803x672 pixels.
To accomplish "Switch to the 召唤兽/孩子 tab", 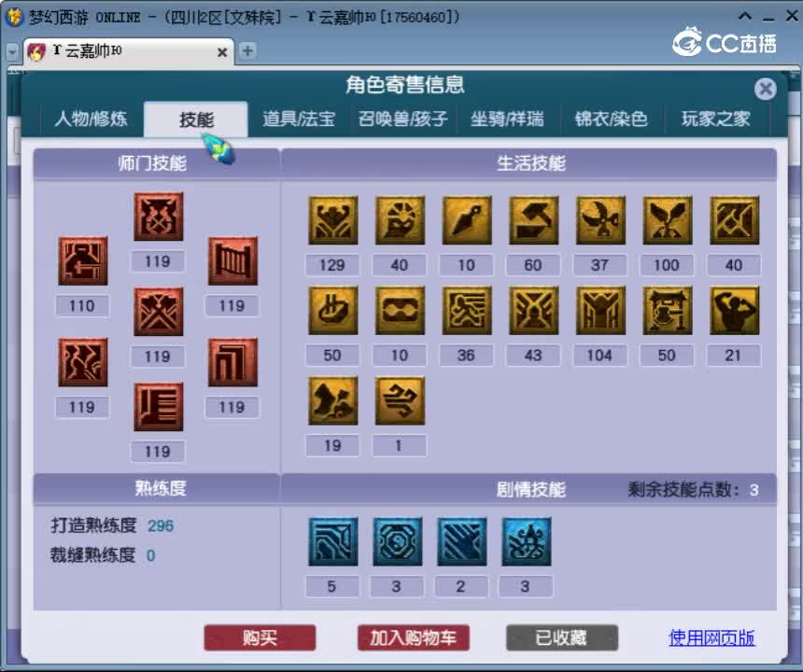I will click(x=403, y=119).
